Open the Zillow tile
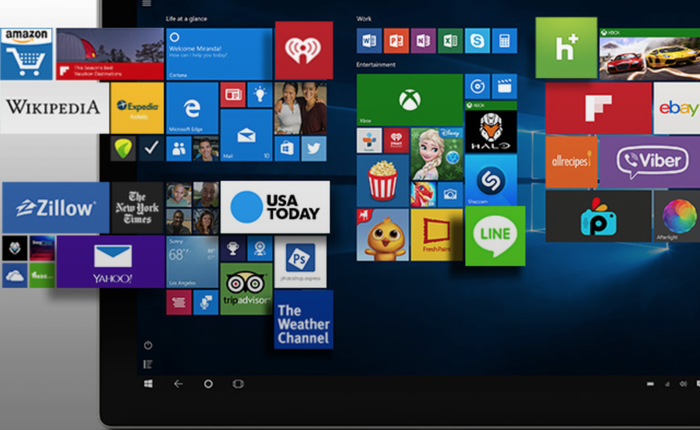 click(x=55, y=208)
